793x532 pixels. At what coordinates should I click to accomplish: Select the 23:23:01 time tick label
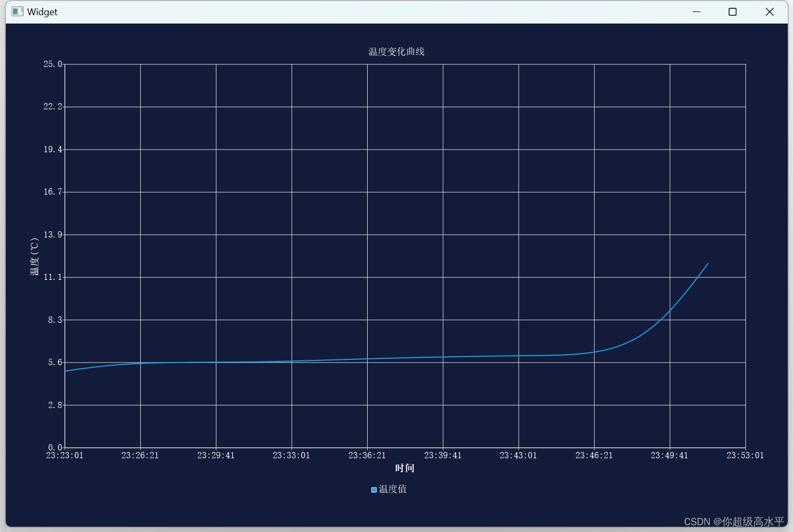(x=64, y=455)
